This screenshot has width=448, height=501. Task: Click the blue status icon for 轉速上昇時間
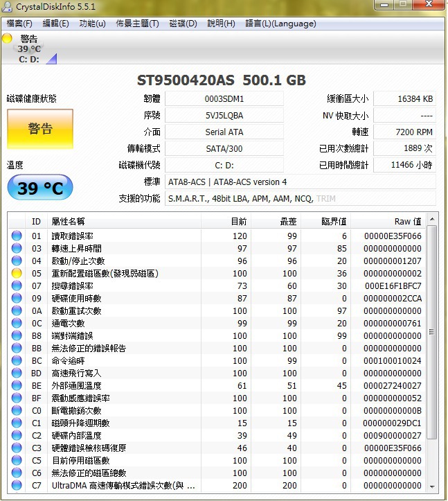point(17,248)
